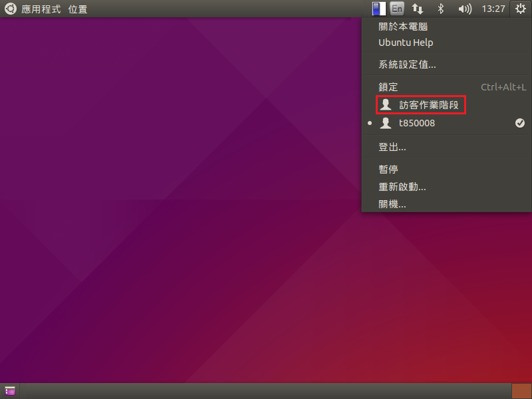Choose 重新啟動 to restart
Image resolution: width=532 pixels, height=399 pixels.
coord(402,187)
